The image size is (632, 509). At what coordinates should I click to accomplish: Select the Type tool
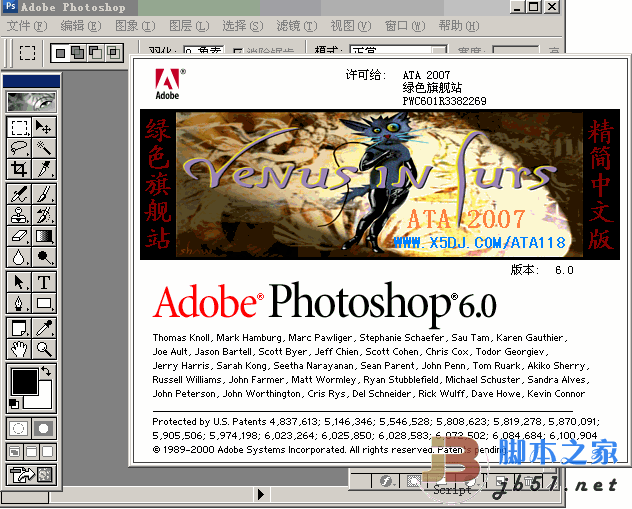click(x=44, y=282)
